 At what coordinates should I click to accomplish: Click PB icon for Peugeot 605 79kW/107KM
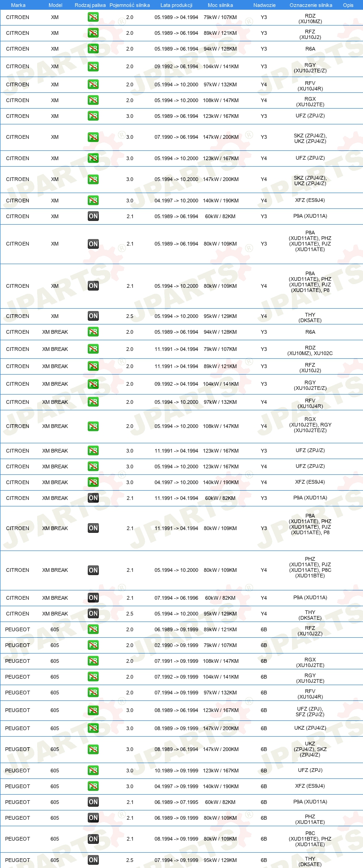pos(93,645)
